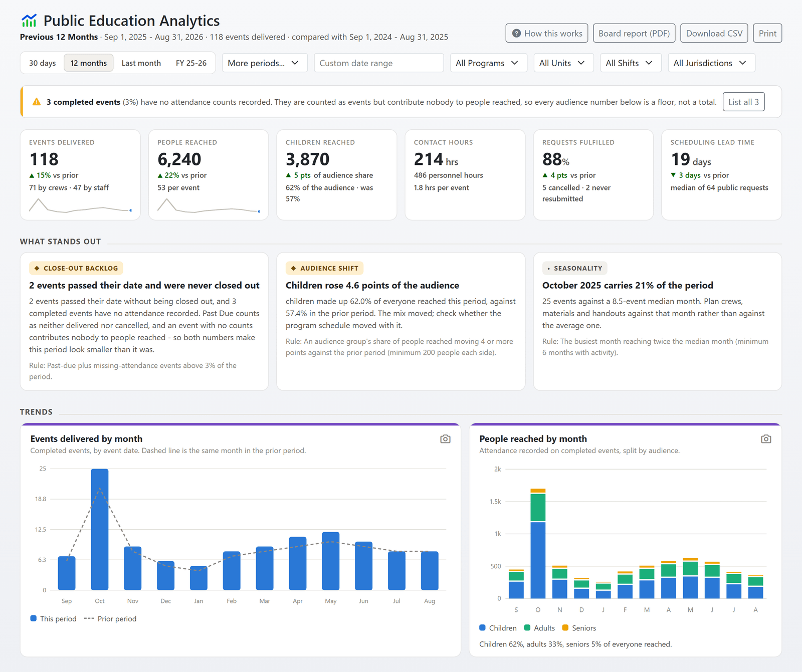Viewport: 802px width, 672px height.
Task: Open How this works help
Action: point(547,34)
